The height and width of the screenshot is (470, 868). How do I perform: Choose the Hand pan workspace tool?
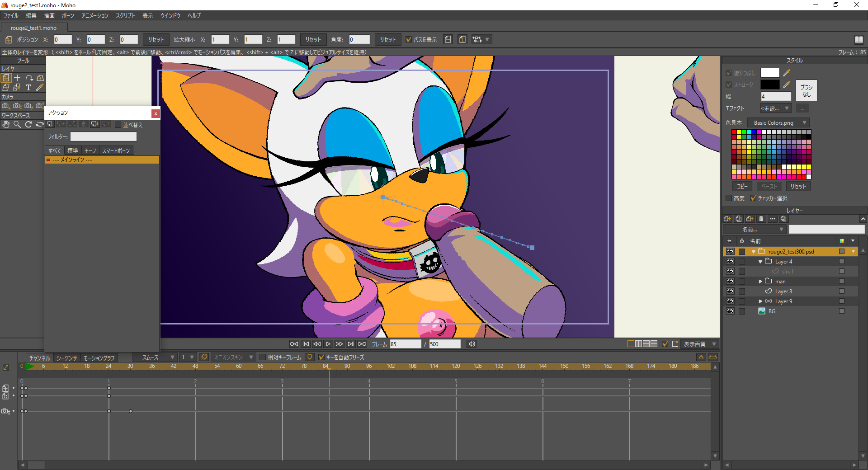[6, 125]
